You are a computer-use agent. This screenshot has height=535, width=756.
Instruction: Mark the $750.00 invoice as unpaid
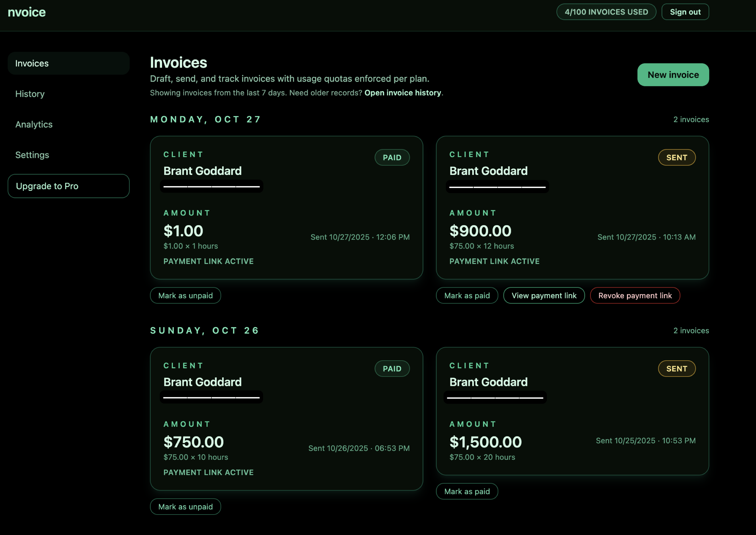coord(185,507)
